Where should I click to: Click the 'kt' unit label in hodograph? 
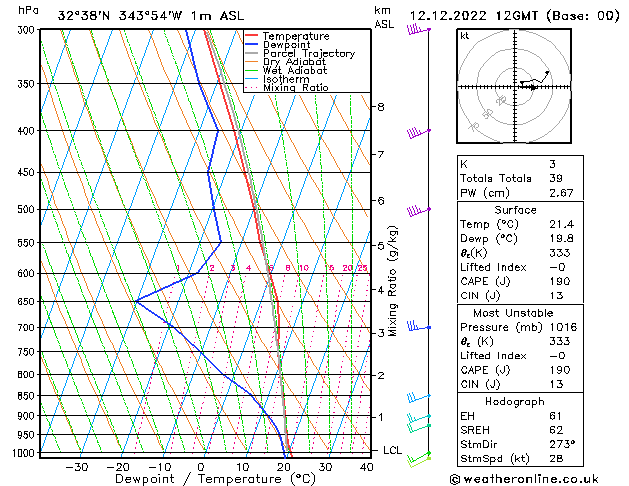[x=465, y=36]
